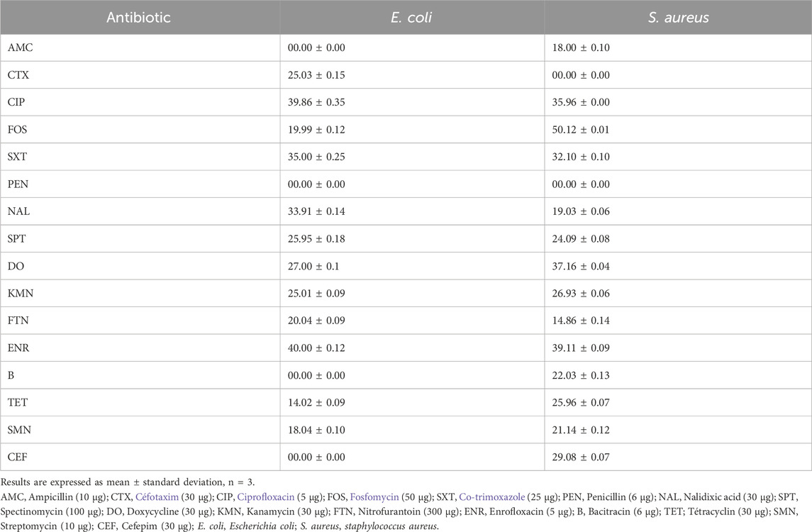
Task: Click the S. aureus column header
Action: point(679,18)
